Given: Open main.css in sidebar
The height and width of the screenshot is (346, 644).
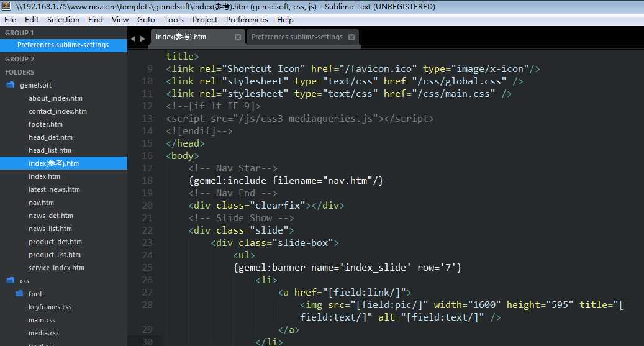Looking at the screenshot, I should (42, 320).
